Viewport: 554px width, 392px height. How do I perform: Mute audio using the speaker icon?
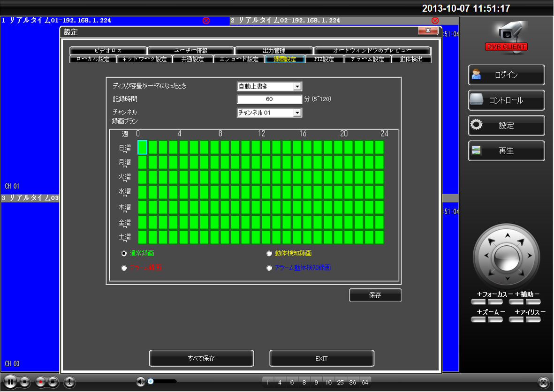(x=140, y=381)
